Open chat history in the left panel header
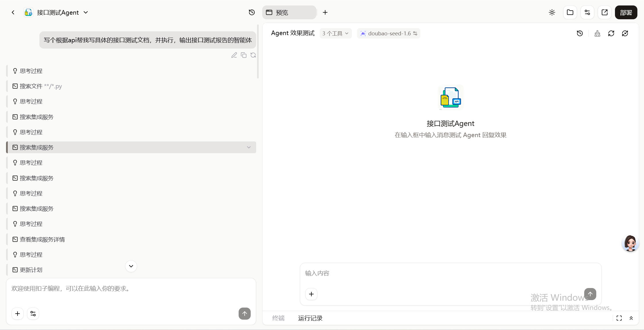 [252, 12]
